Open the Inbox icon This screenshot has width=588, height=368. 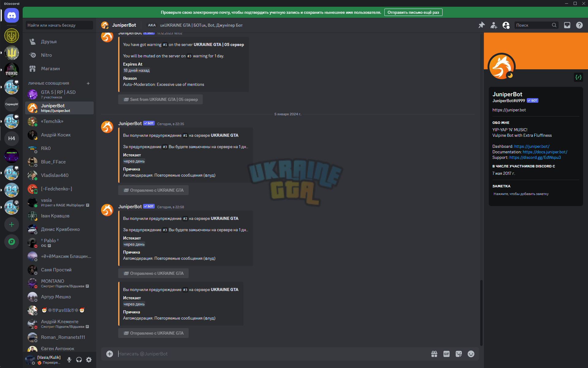click(x=567, y=25)
